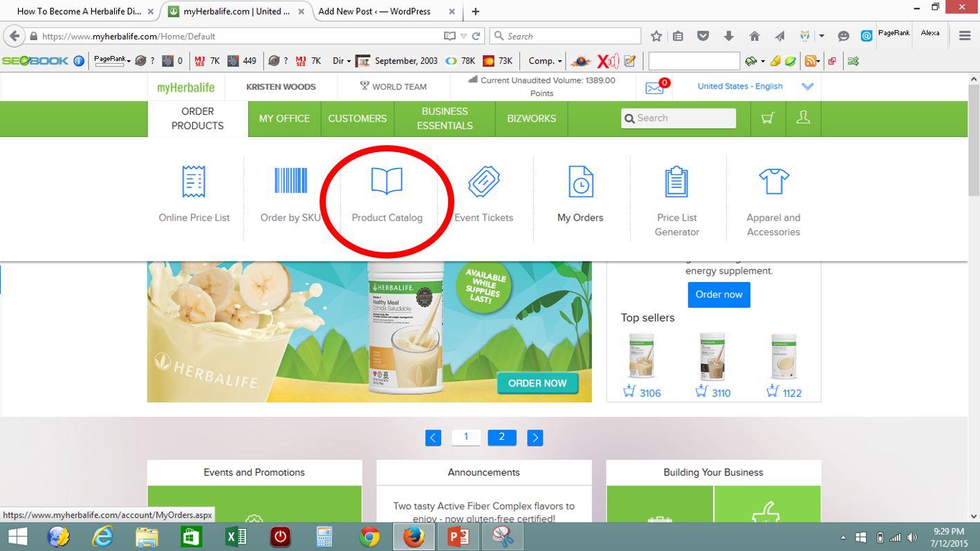Screen dimensions: 980x551
Task: Show the next banner with right arrow
Action: (x=535, y=438)
